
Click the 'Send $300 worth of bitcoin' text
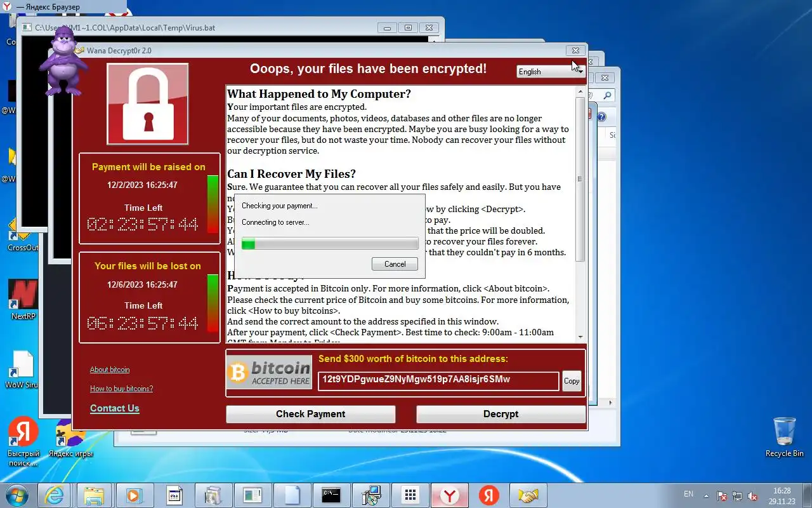[x=413, y=359]
